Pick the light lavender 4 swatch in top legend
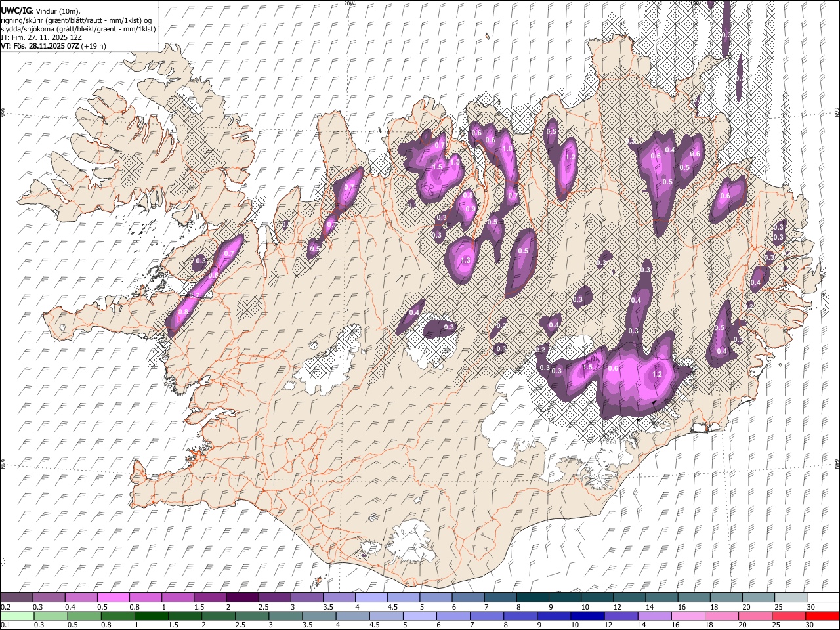 (371, 598)
